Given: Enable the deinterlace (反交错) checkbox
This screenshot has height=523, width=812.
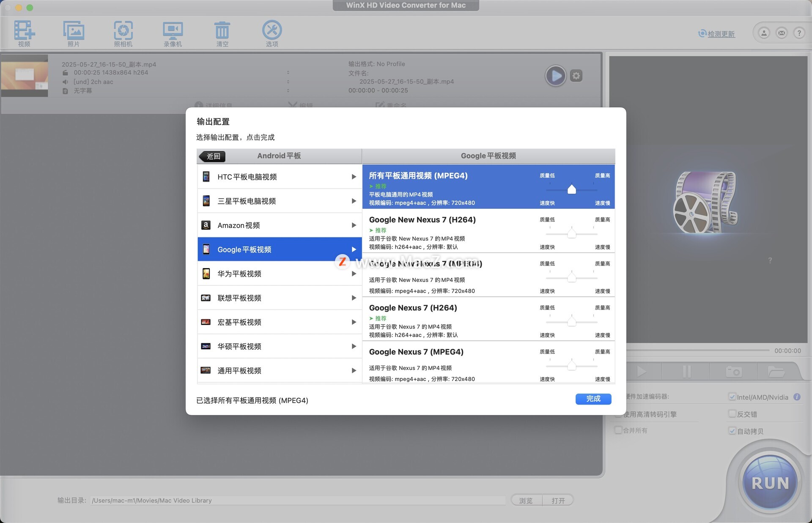Looking at the screenshot, I should [x=732, y=413].
